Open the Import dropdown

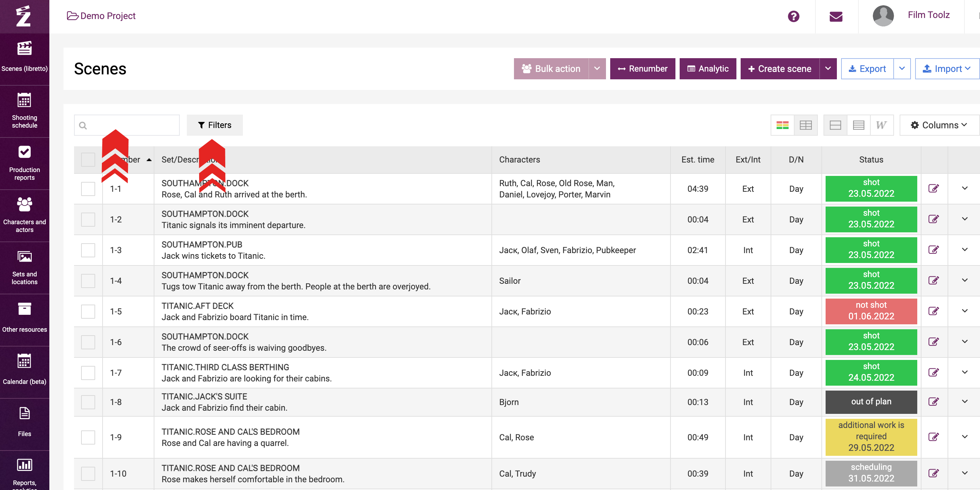click(947, 69)
